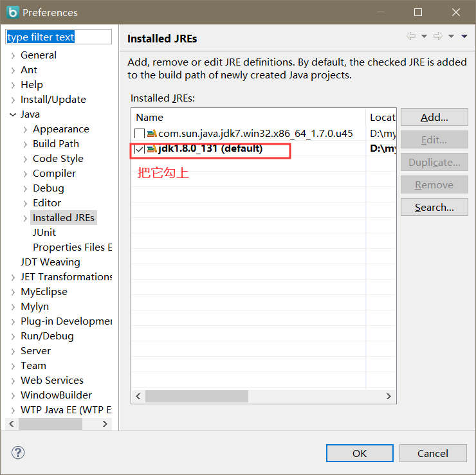The height and width of the screenshot is (475, 476).
Task: Click the tree panel horizontal scrollbar thumb
Action: point(50,424)
